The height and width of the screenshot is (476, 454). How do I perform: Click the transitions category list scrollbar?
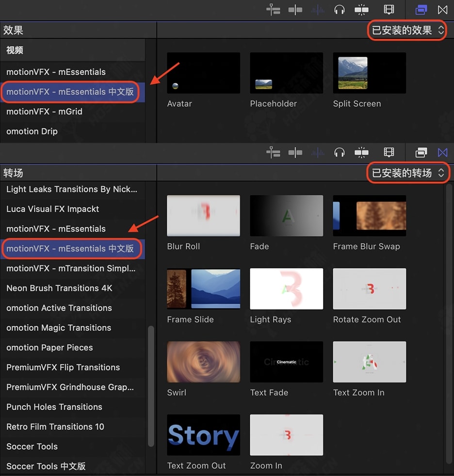coord(151,386)
